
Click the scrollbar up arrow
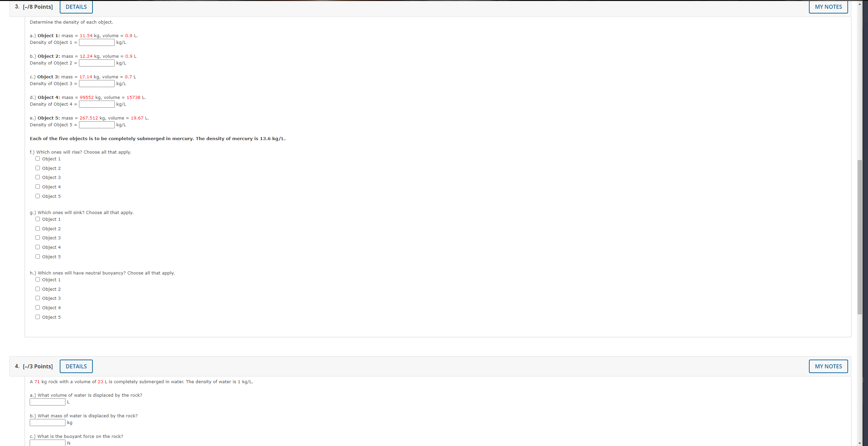pyautogui.click(x=860, y=4)
